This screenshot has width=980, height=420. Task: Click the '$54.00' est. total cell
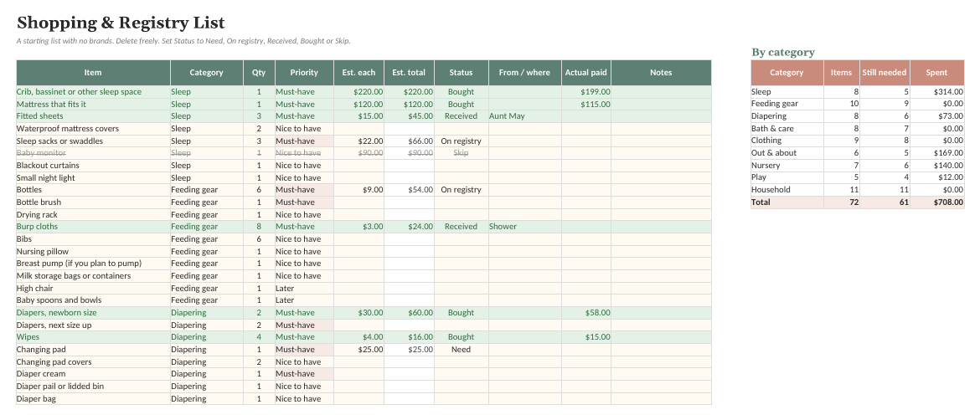[410, 190]
